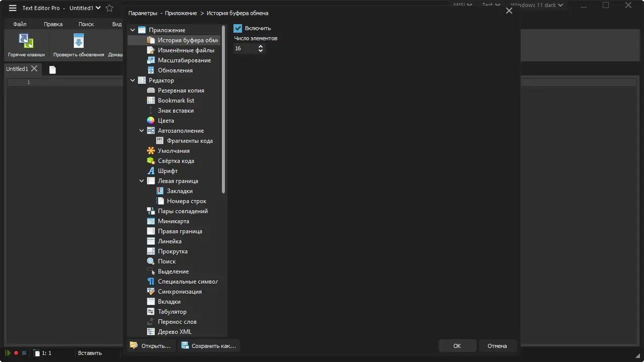Click the pilcrow icon beside Специальные символы

point(150,282)
